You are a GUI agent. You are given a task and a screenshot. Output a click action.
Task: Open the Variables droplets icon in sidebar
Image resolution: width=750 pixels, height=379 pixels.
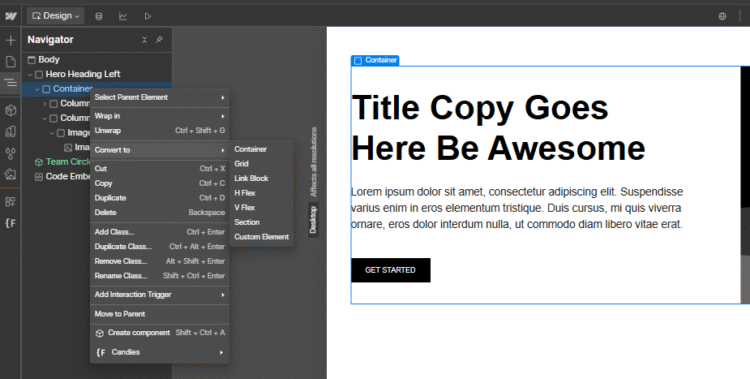[11, 153]
